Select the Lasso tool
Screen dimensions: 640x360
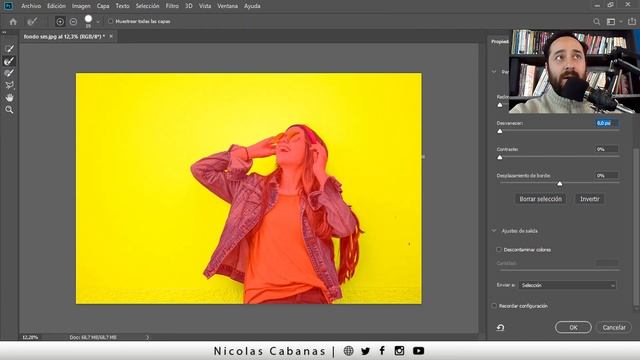9,85
